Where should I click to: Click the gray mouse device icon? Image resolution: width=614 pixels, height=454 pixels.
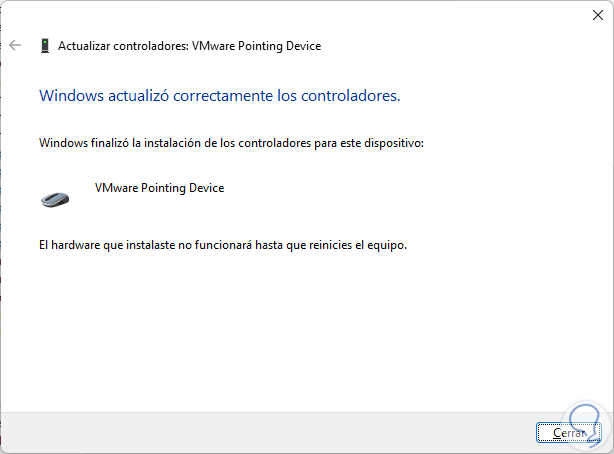pos(55,198)
